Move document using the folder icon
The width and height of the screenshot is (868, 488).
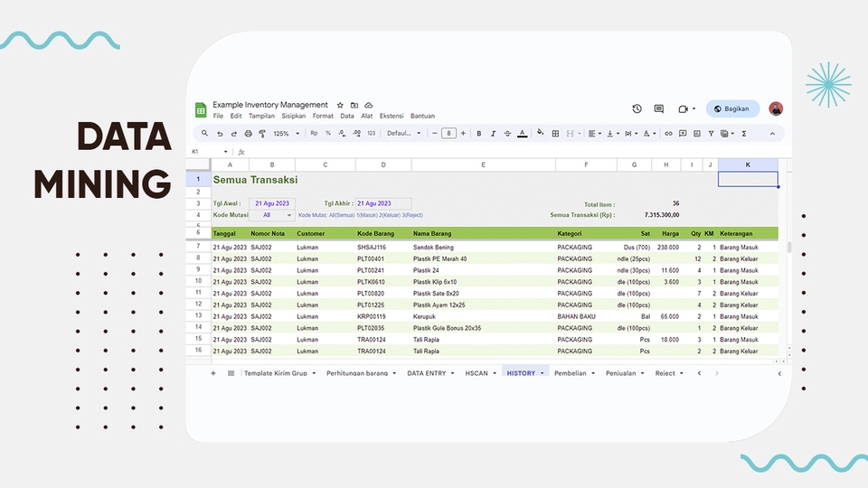354,105
